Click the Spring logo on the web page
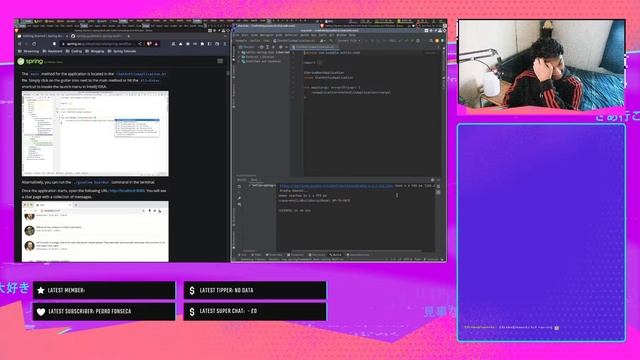Image resolution: width=640 pixels, height=360 pixels. [30, 61]
